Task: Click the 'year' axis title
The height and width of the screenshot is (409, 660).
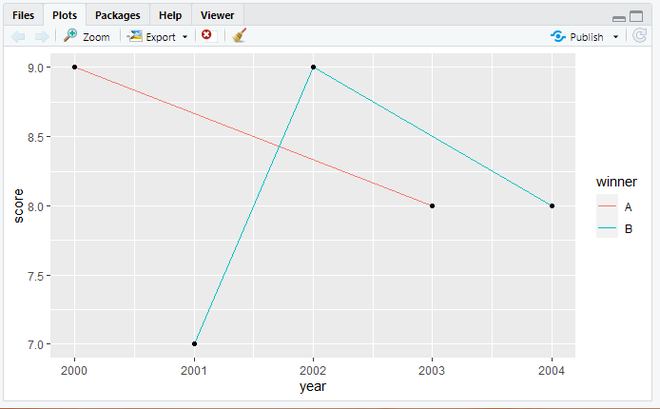Action: tap(313, 387)
